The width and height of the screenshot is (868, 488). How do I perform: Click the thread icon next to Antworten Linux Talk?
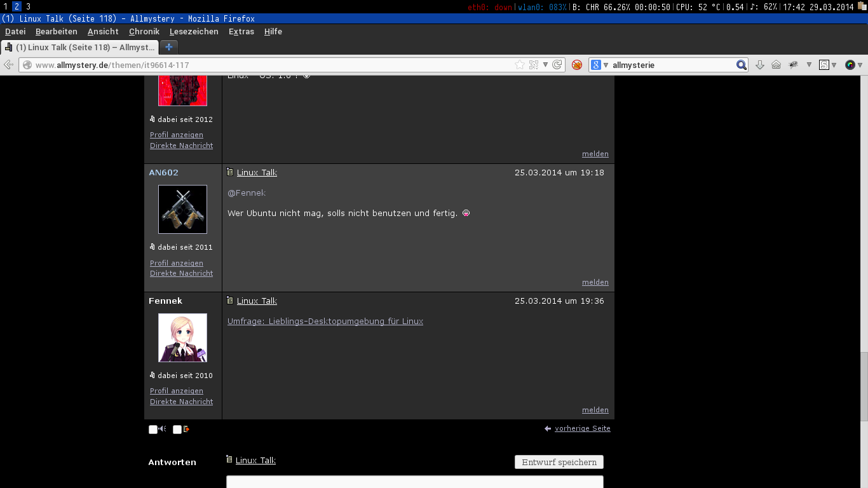pos(229,459)
